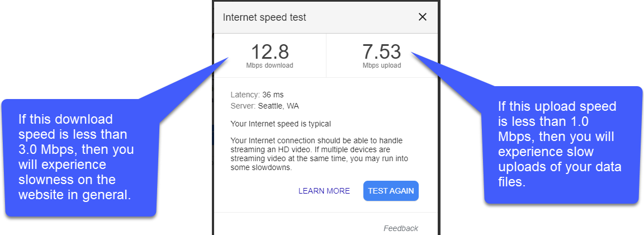Viewport: 644px width, 235px height.
Task: Click the Latency label
Action: tap(245, 95)
